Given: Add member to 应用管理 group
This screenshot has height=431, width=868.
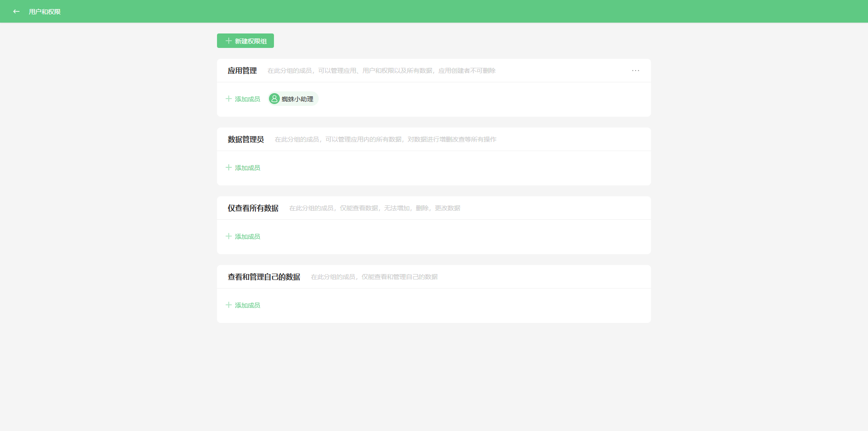Looking at the screenshot, I should click(x=243, y=99).
